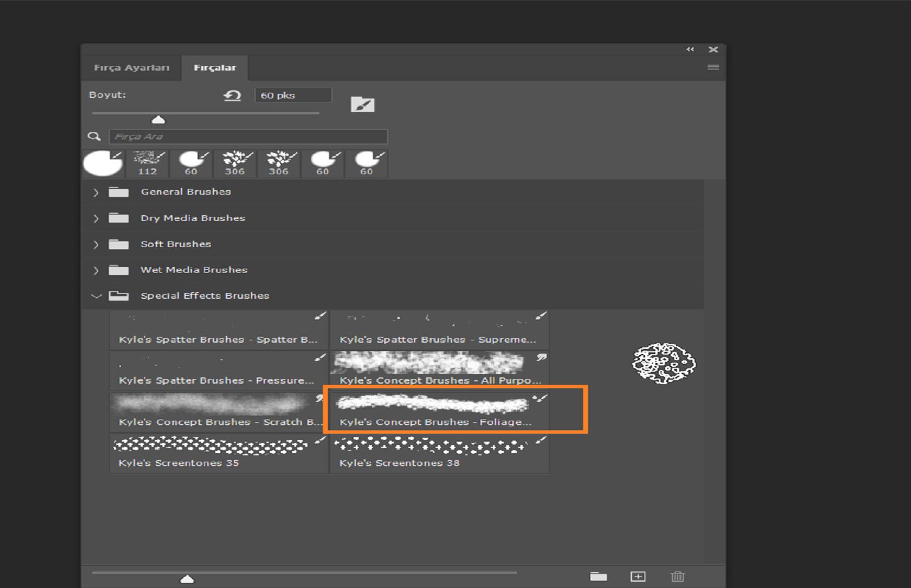Image resolution: width=911 pixels, height=588 pixels.
Task: Expand the Soft Brushes folder
Action: [x=96, y=245]
